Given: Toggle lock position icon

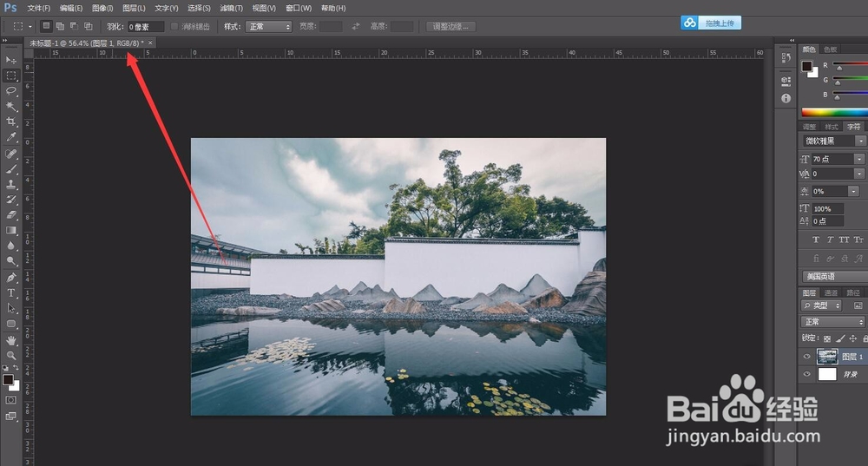Looking at the screenshot, I should tap(853, 338).
